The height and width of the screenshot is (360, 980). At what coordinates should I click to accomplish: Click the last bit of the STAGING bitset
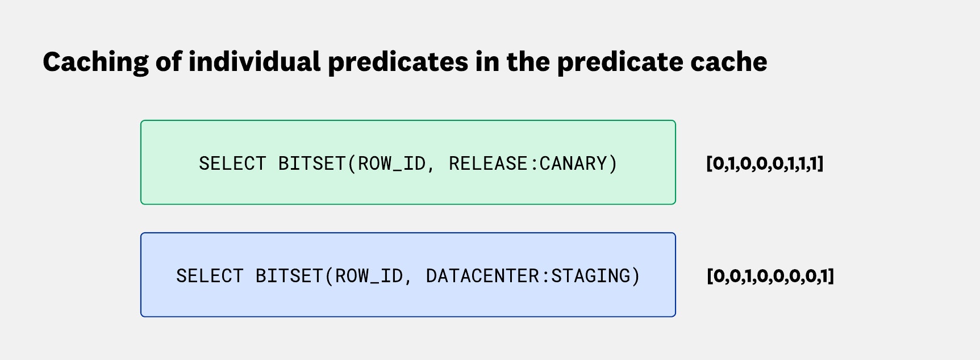pyautogui.click(x=827, y=276)
